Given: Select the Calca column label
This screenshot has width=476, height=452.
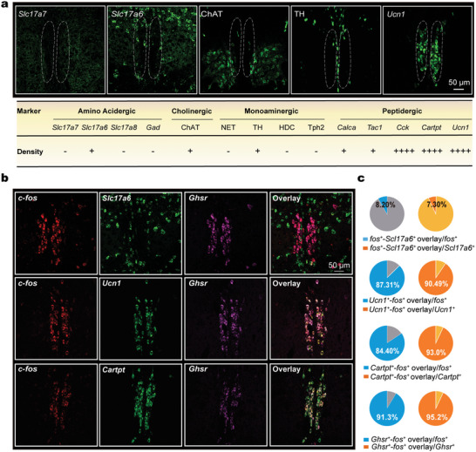Looking at the screenshot, I should coord(346,127).
